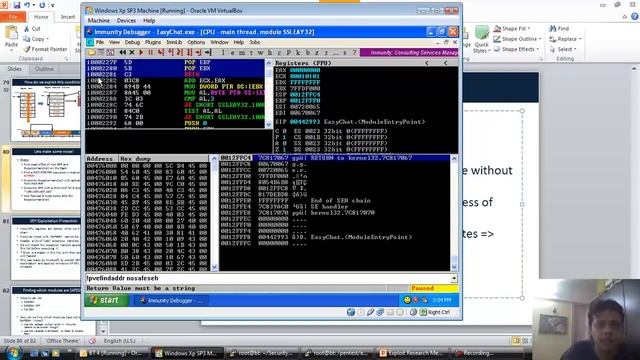The height and width of the screenshot is (360, 640).
Task: Open references with 'r' toolbar button
Action: [326, 52]
